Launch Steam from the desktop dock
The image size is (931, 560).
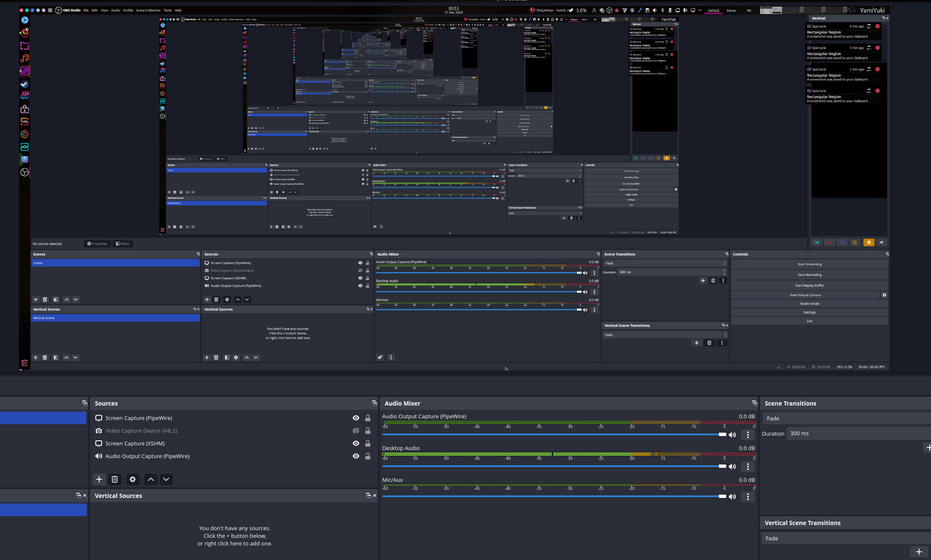24,84
